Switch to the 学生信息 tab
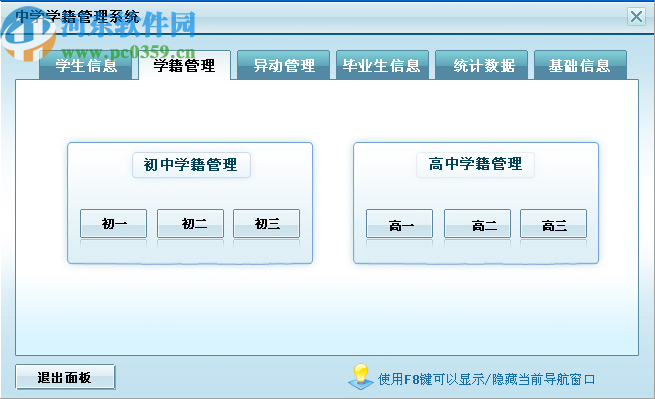 coord(86,65)
